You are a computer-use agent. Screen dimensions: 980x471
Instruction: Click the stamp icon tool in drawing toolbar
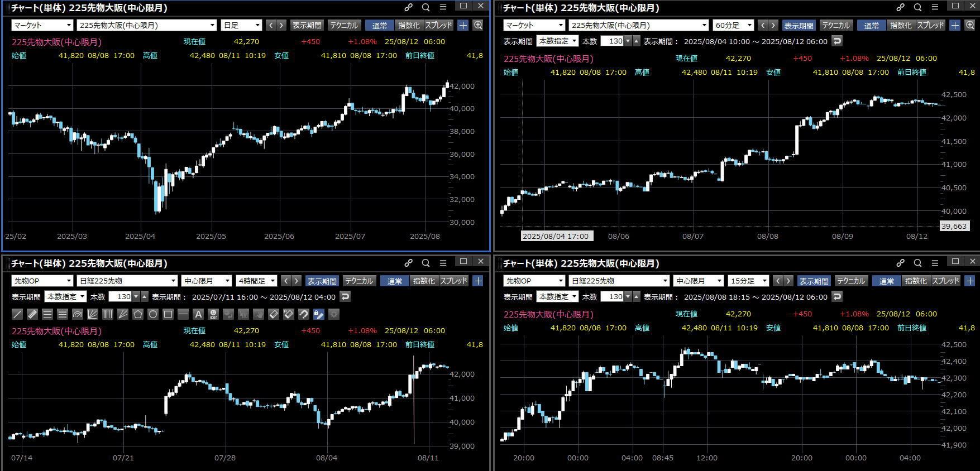pos(213,314)
